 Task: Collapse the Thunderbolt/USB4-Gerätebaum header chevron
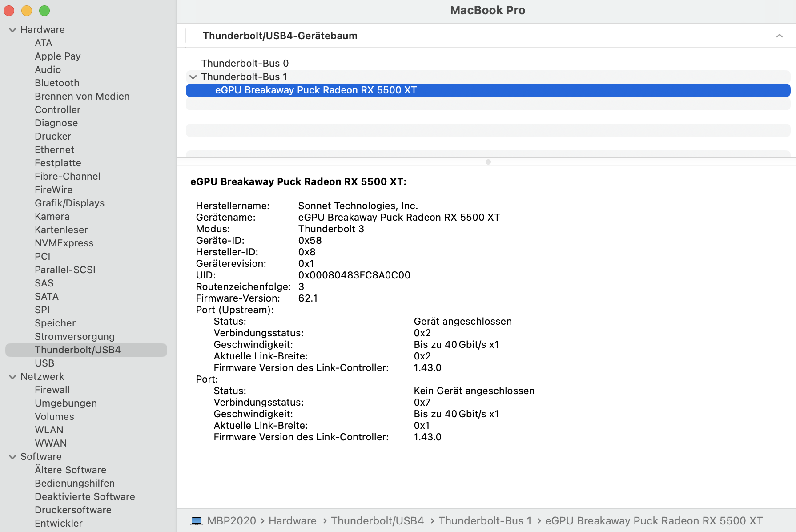pos(779,36)
